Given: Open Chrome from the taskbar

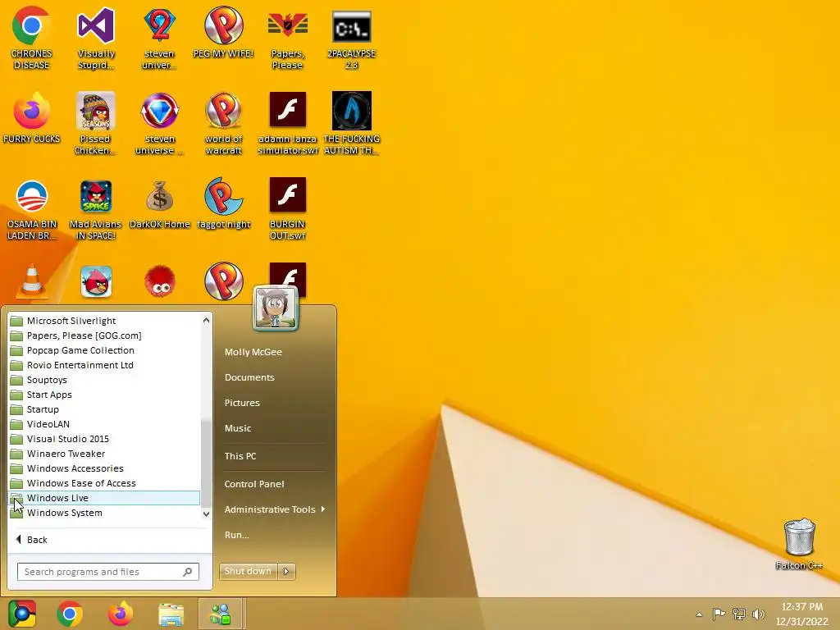Looking at the screenshot, I should [70, 614].
